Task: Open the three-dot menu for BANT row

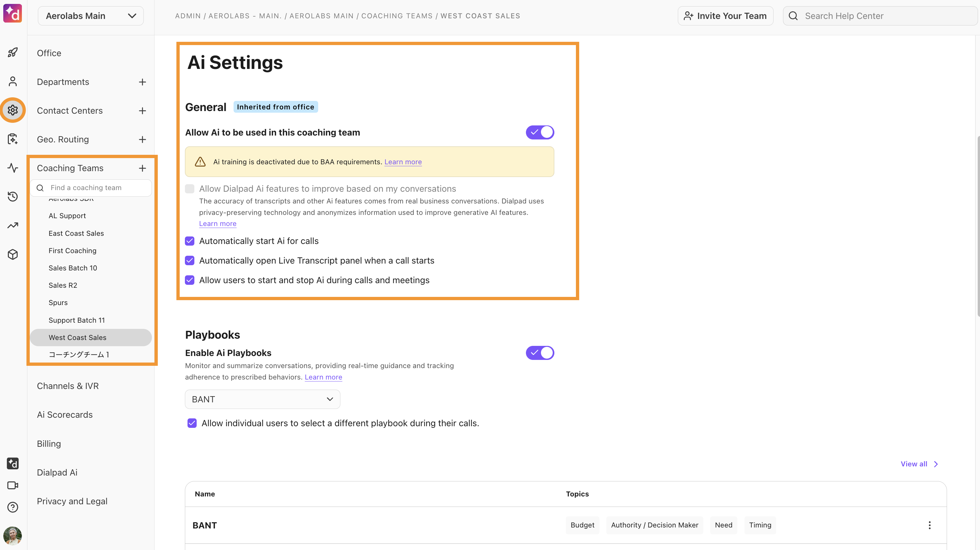Action: [929, 525]
